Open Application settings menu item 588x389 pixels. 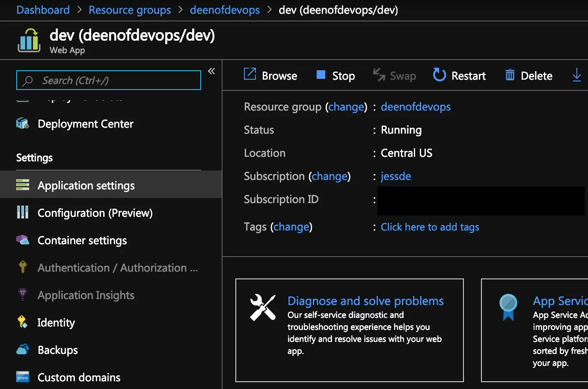point(111,184)
